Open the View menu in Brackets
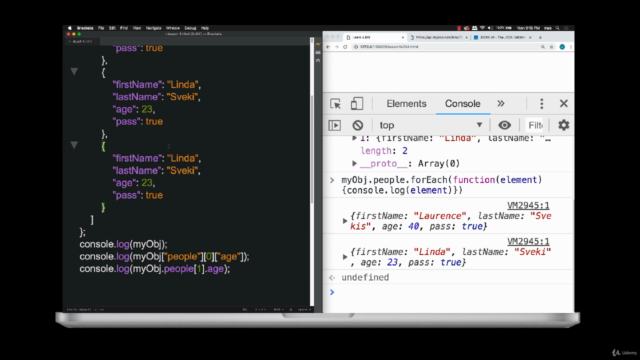The image size is (640, 360). (x=137, y=28)
